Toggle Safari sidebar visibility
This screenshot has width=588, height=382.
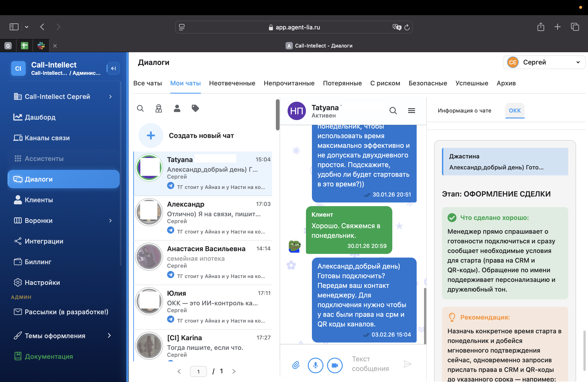pos(14,27)
